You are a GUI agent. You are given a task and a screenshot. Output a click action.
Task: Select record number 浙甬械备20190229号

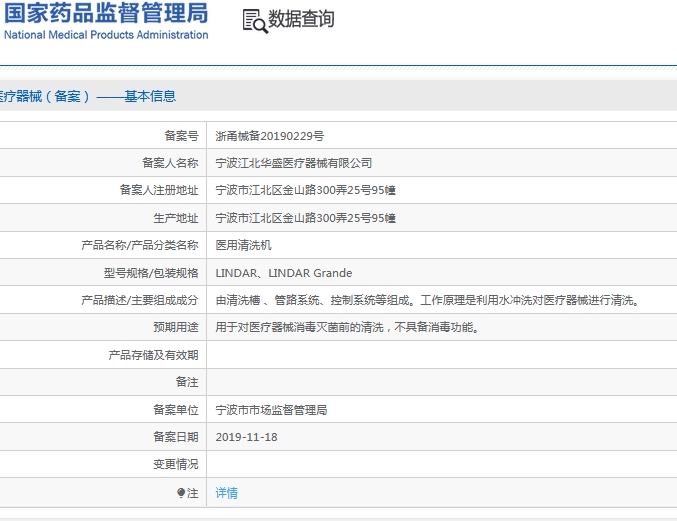[x=270, y=136]
